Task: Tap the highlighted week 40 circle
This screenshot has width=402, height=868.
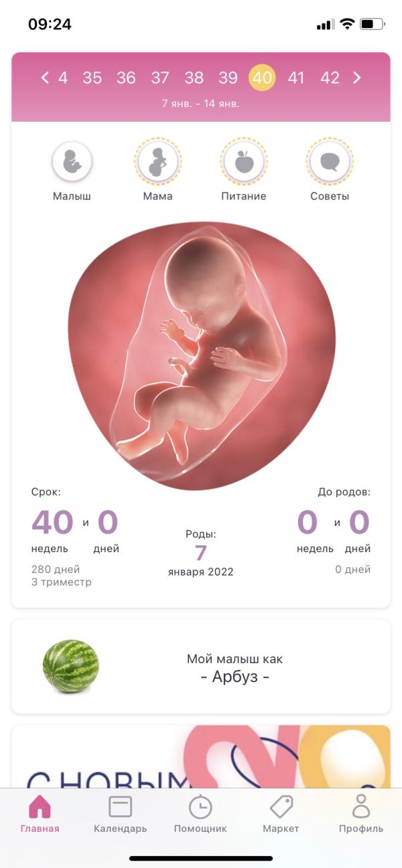Action: pos(262,78)
